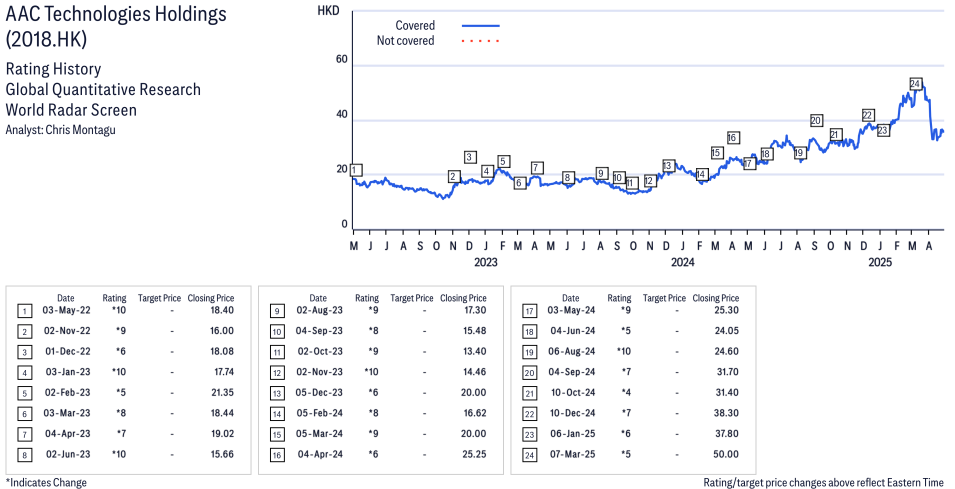
Task: Click the HKD axis label
Action: pos(328,10)
